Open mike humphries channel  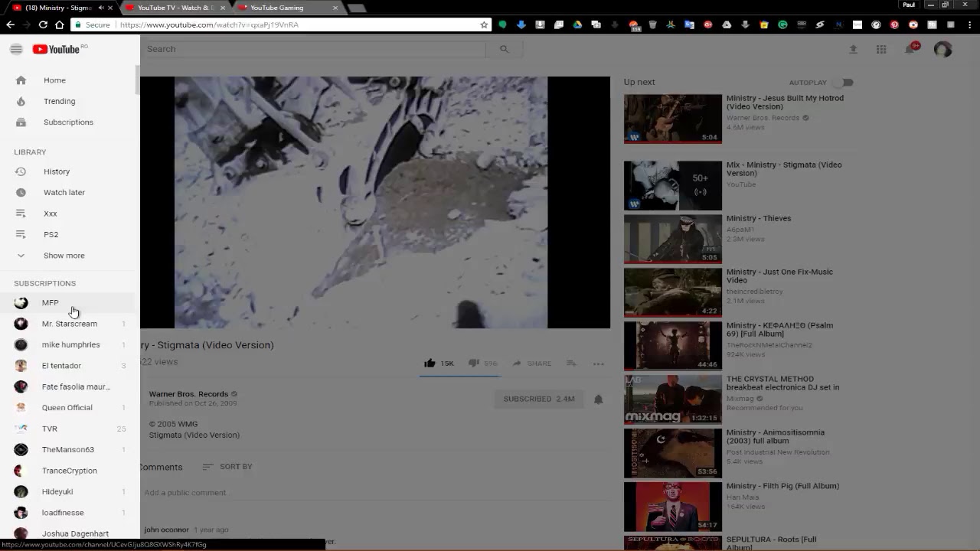[69, 345]
